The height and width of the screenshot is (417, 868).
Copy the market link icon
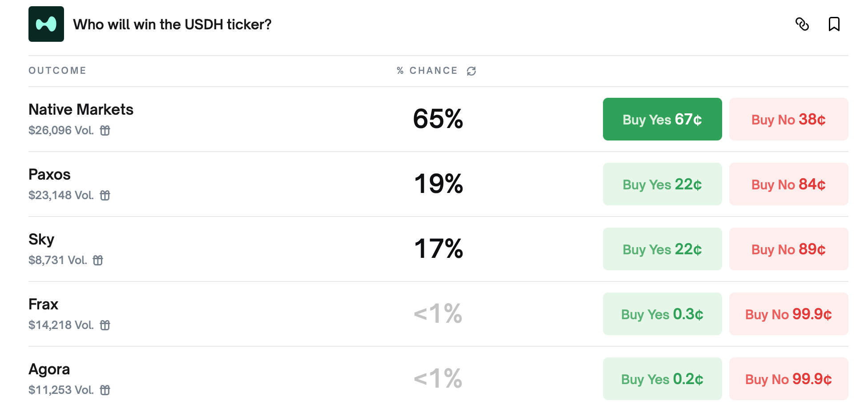click(x=802, y=24)
